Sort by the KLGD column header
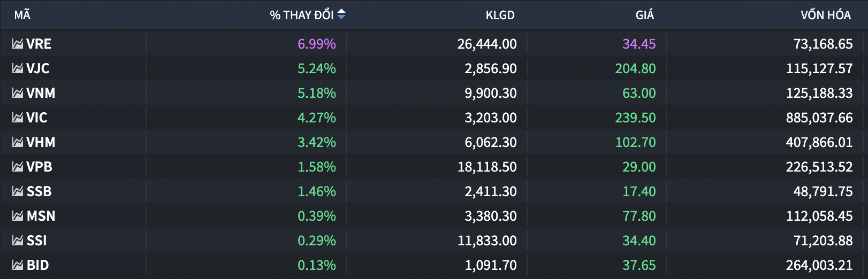 [x=500, y=15]
